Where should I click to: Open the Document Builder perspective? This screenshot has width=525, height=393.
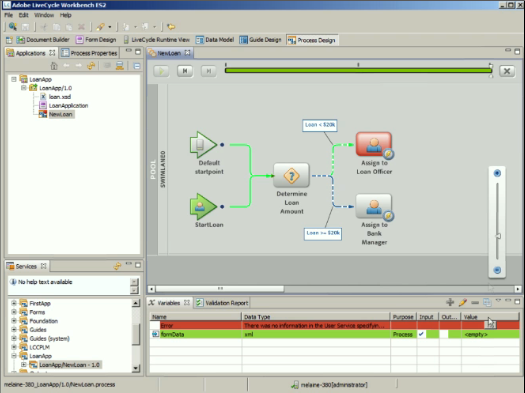(x=43, y=40)
